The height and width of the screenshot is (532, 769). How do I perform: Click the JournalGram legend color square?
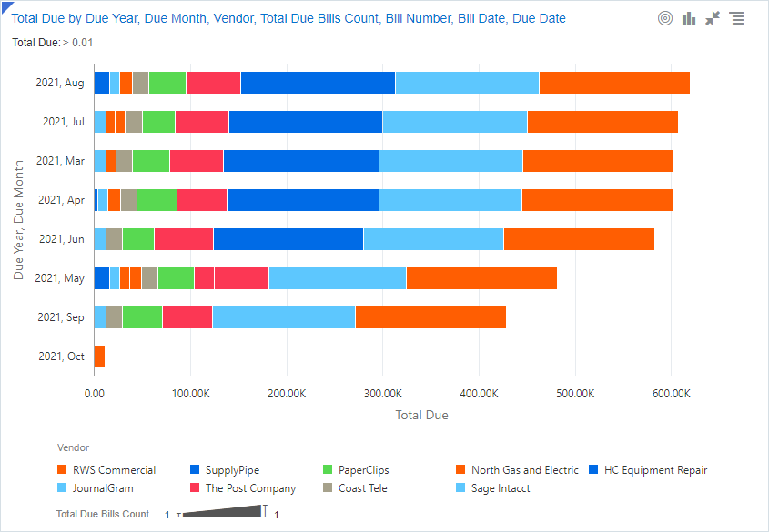tap(62, 488)
